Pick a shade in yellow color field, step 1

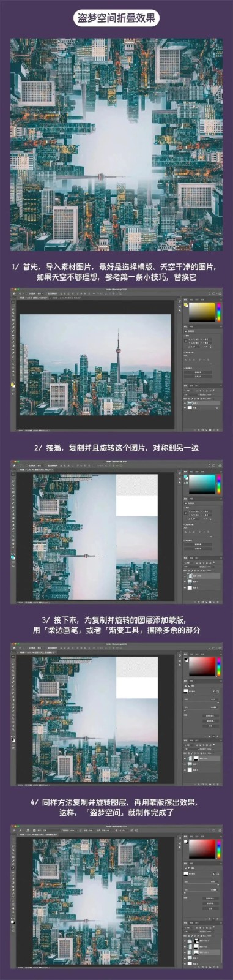tap(202, 312)
